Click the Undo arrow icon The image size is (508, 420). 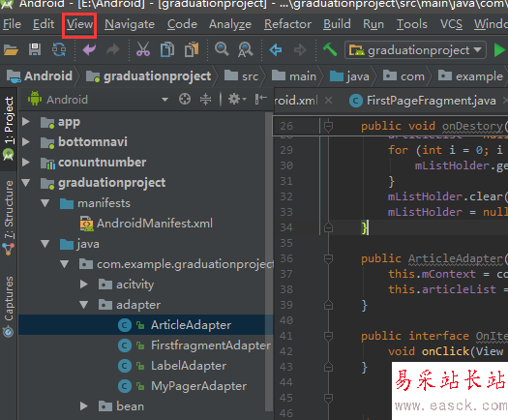pos(89,50)
